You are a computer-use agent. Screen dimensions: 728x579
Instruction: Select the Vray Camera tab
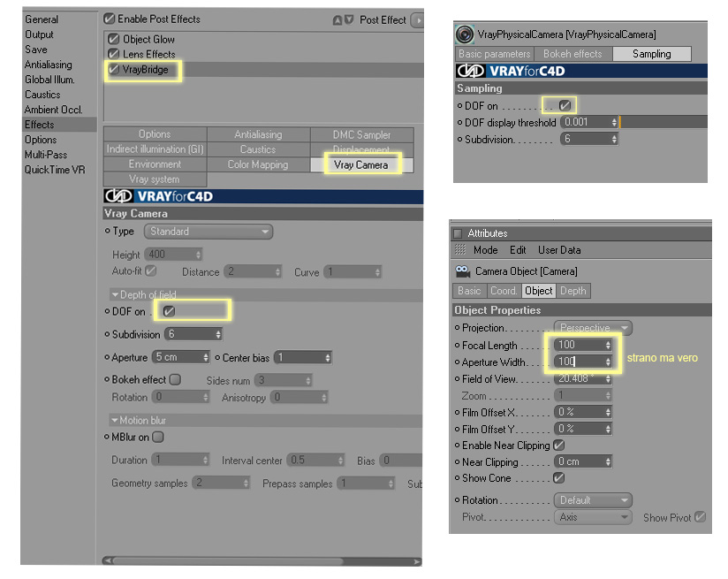tap(361, 165)
